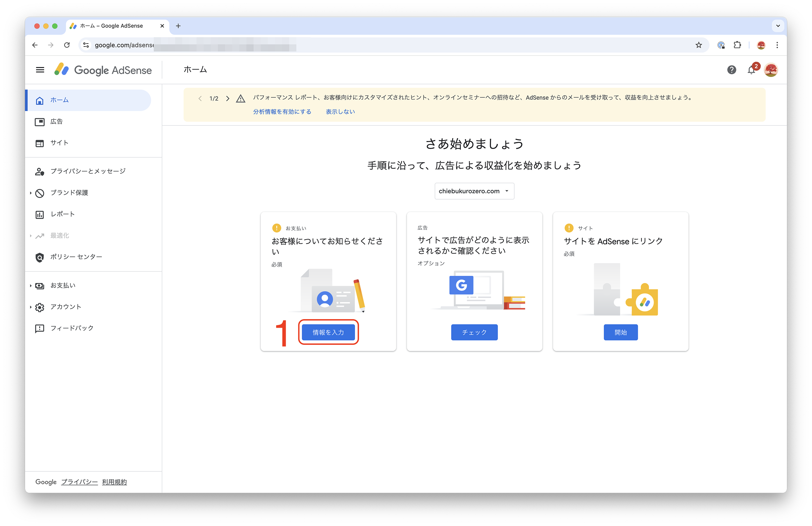This screenshot has height=526, width=812.
Task: Open the プライバシー footer link
Action: [80, 482]
